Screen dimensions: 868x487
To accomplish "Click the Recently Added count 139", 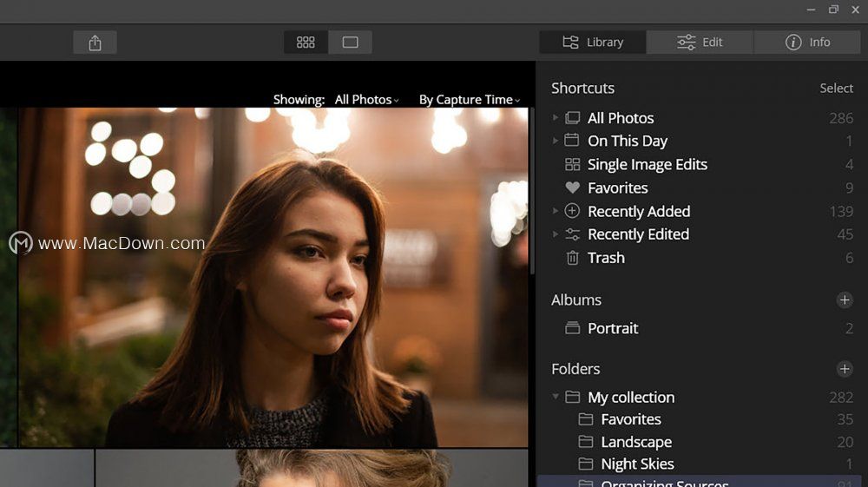I will point(841,212).
